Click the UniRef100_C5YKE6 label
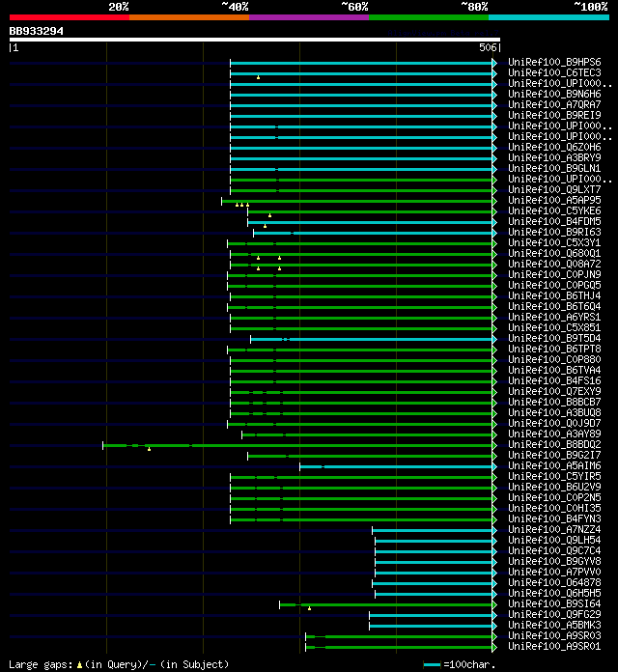Screen dimensions: 618x672 pos(554,210)
